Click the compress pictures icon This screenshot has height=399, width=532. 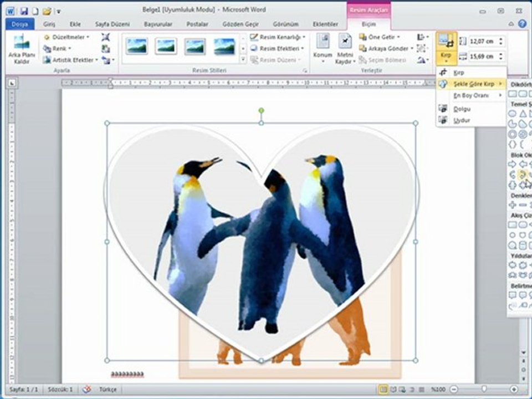pyautogui.click(x=105, y=37)
